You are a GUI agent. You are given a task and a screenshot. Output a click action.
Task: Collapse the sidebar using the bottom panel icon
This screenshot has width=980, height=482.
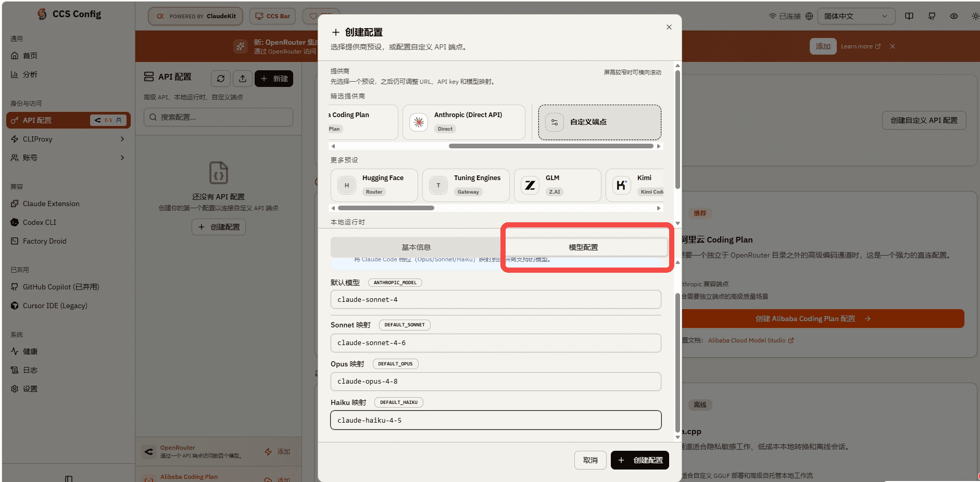[69, 478]
